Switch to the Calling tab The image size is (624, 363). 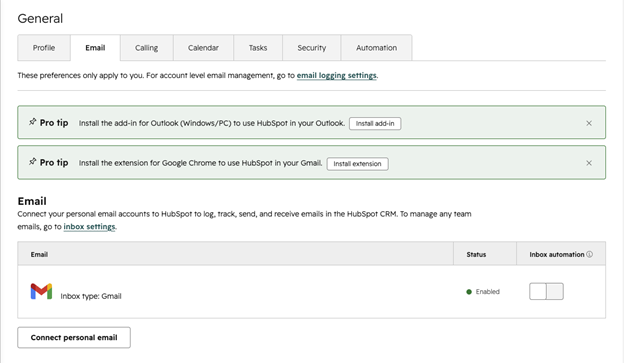(x=146, y=48)
